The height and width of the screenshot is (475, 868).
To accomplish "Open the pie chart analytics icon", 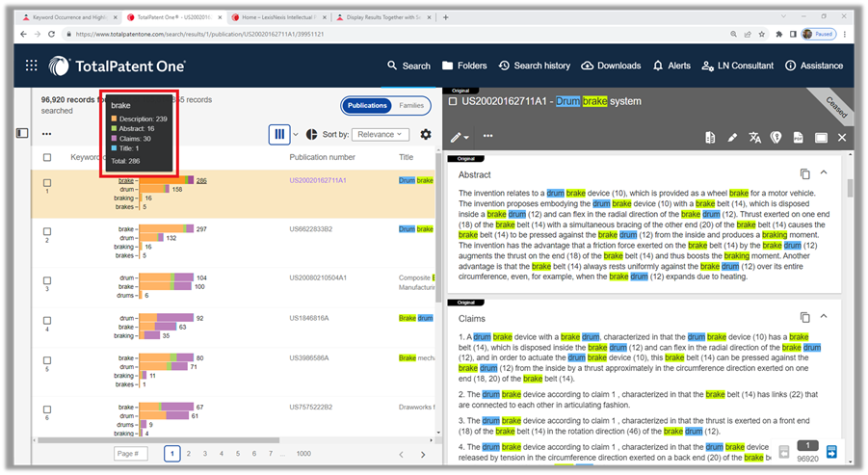I will point(312,134).
